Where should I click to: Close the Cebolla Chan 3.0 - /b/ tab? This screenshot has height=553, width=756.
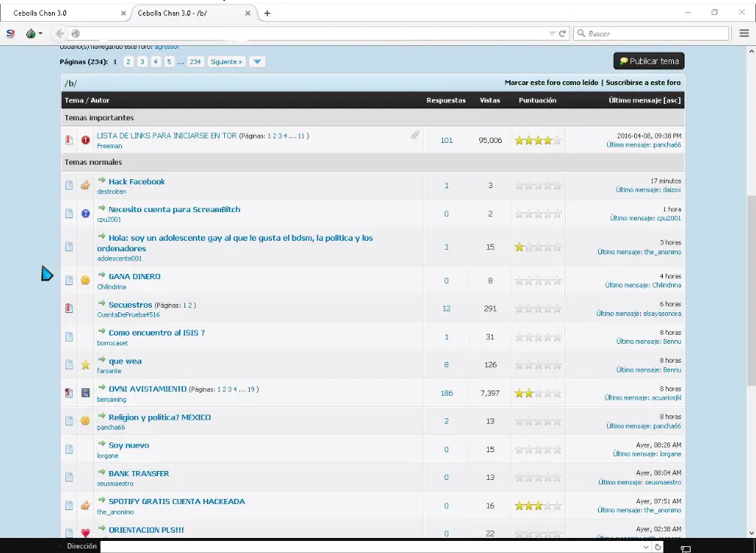[x=247, y=13]
